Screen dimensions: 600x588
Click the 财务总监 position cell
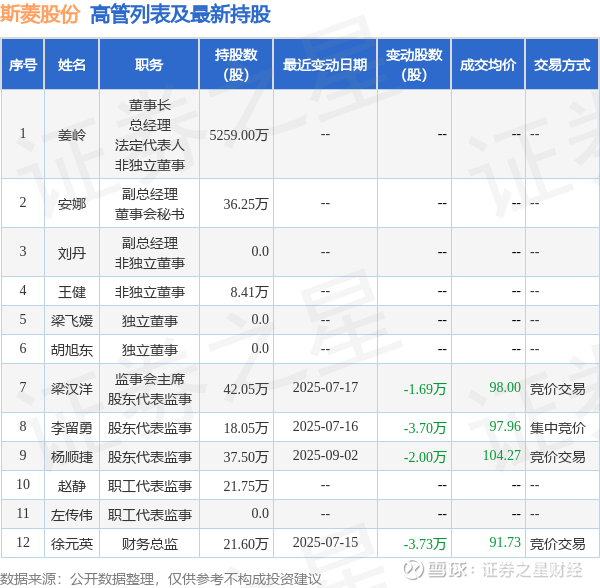150,544
